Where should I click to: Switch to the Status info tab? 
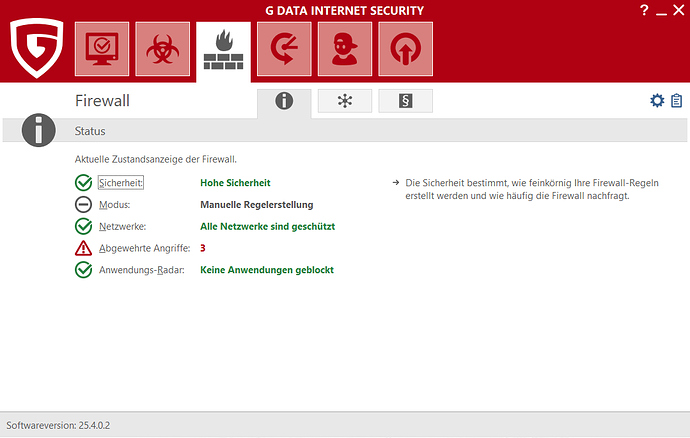284,102
